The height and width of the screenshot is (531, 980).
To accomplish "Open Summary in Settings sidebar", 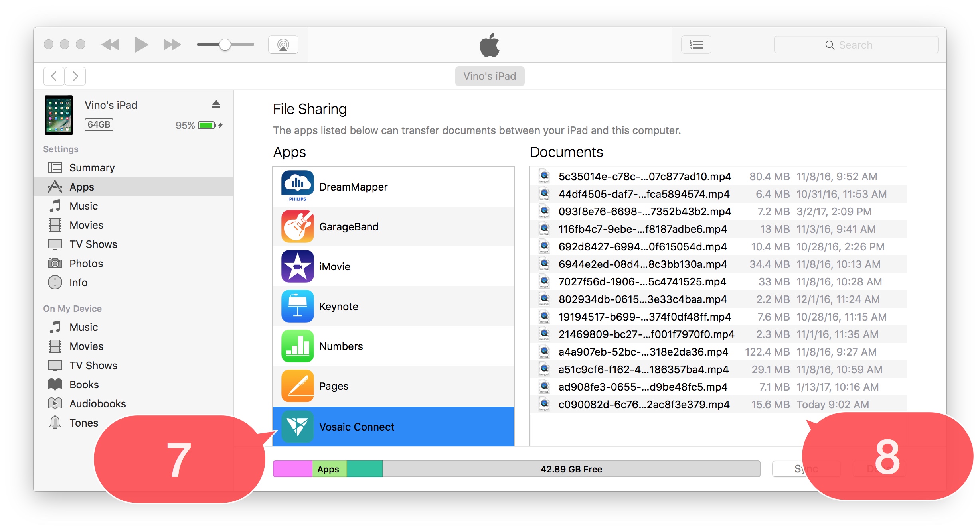I will tap(92, 167).
